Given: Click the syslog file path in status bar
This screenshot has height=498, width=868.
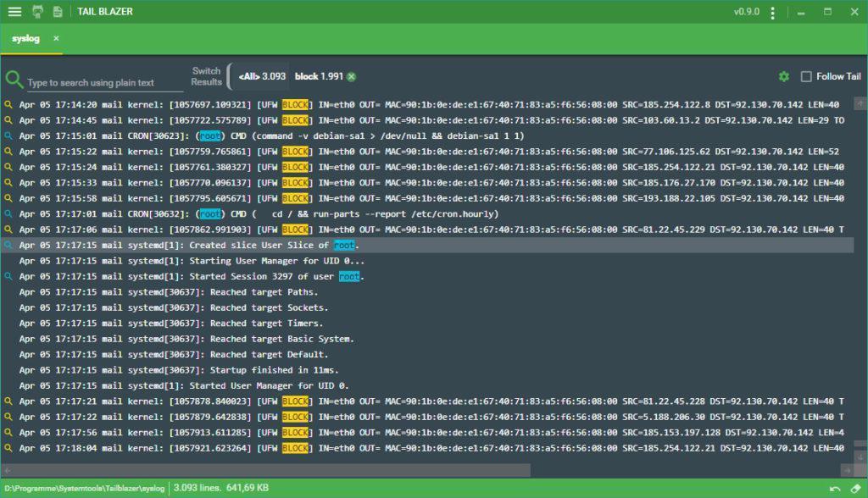Looking at the screenshot, I should click(x=84, y=488).
